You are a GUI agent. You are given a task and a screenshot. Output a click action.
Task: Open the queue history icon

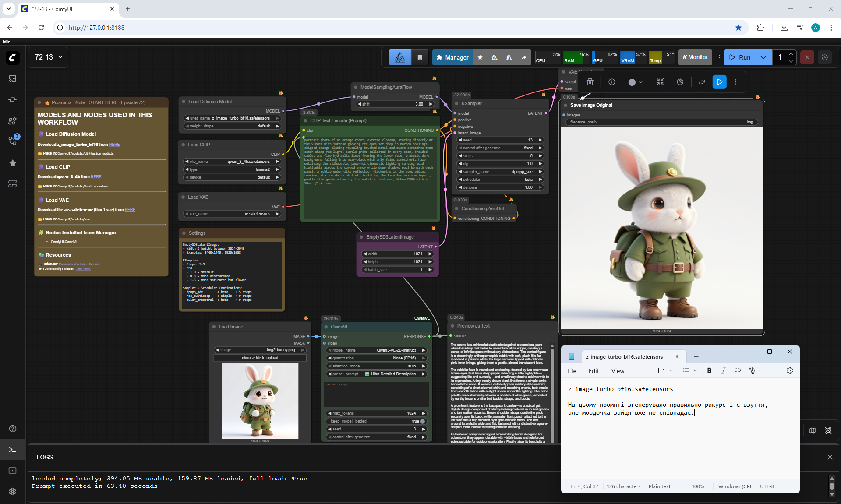pos(825,57)
